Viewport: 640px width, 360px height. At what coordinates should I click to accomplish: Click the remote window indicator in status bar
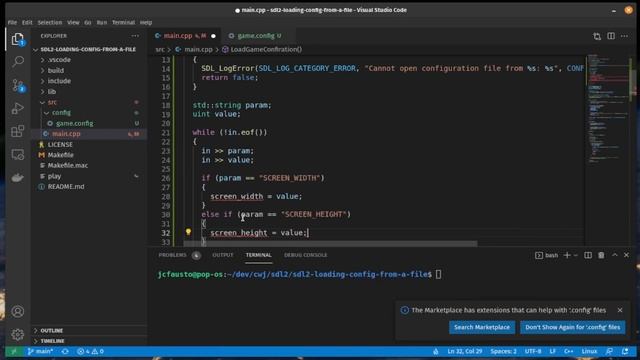pos(13,351)
